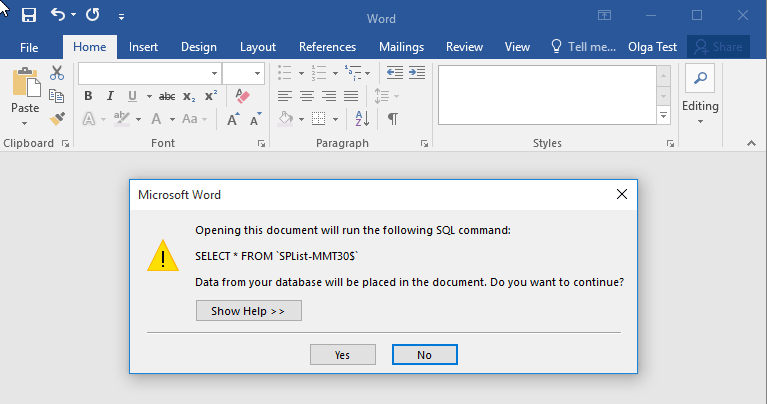This screenshot has height=404, width=767.
Task: Toggle Center alignment
Action: click(x=307, y=96)
